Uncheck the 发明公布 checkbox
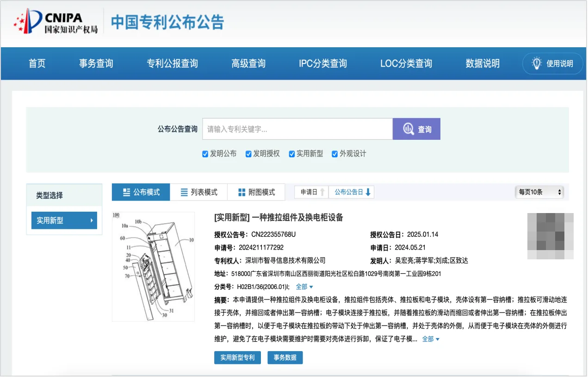Viewport: 588px width, 377px height. (205, 154)
